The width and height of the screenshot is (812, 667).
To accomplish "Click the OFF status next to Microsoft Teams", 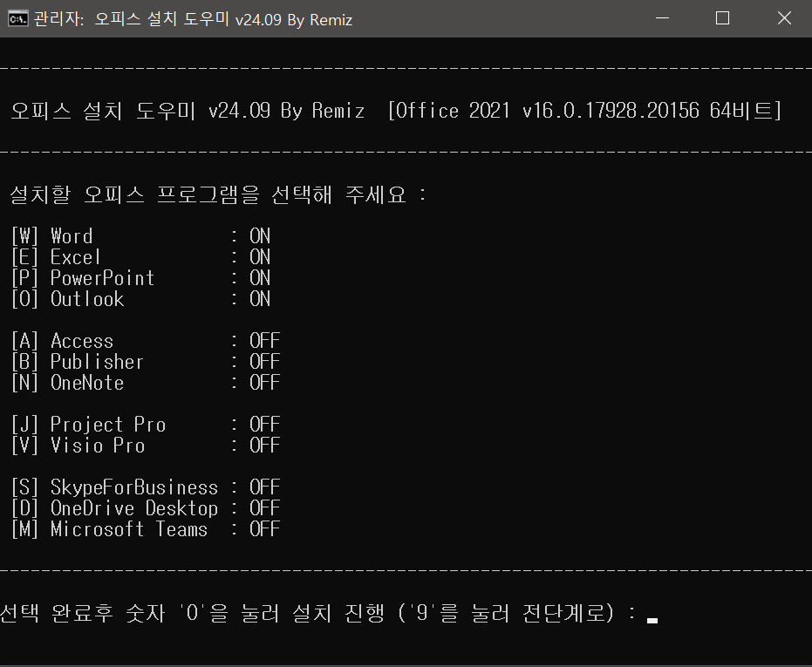I will click(x=264, y=529).
